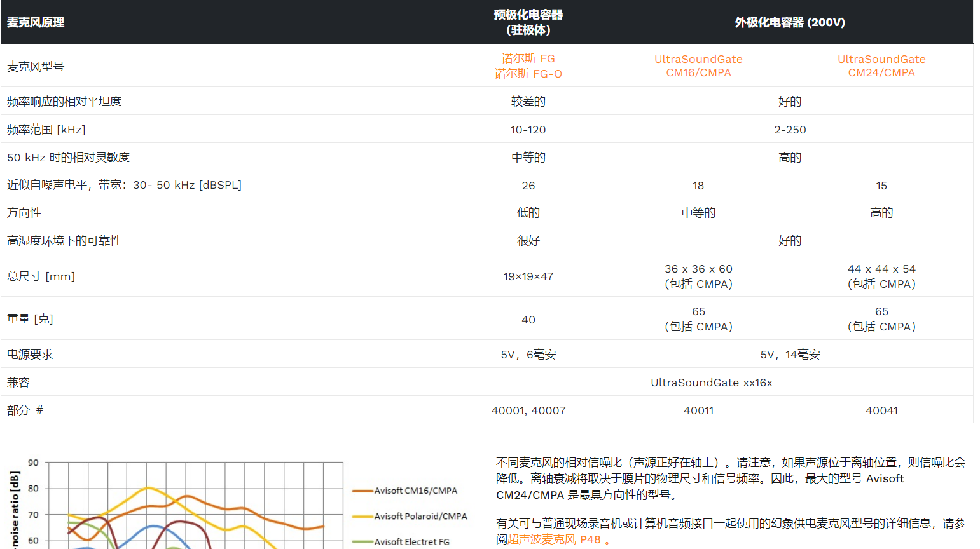This screenshot has height=549, width=980.
Task: Select the 方向性 row label
Action: [x=24, y=213]
